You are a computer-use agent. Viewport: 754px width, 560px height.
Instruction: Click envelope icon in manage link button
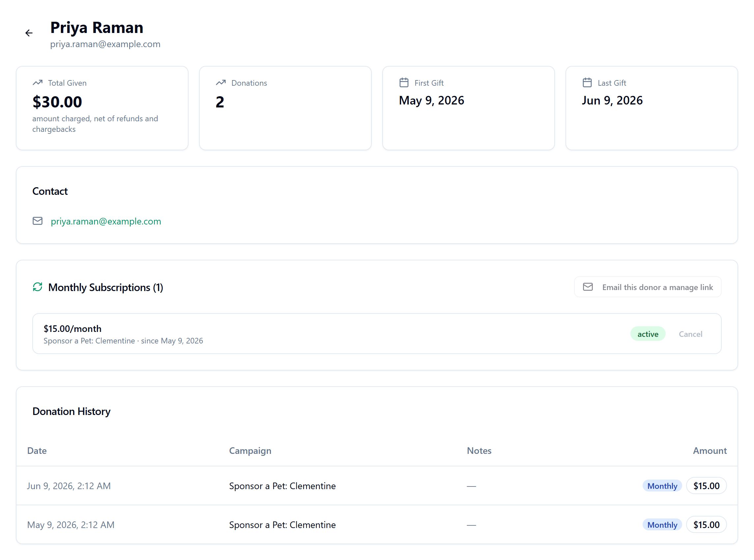(x=588, y=287)
